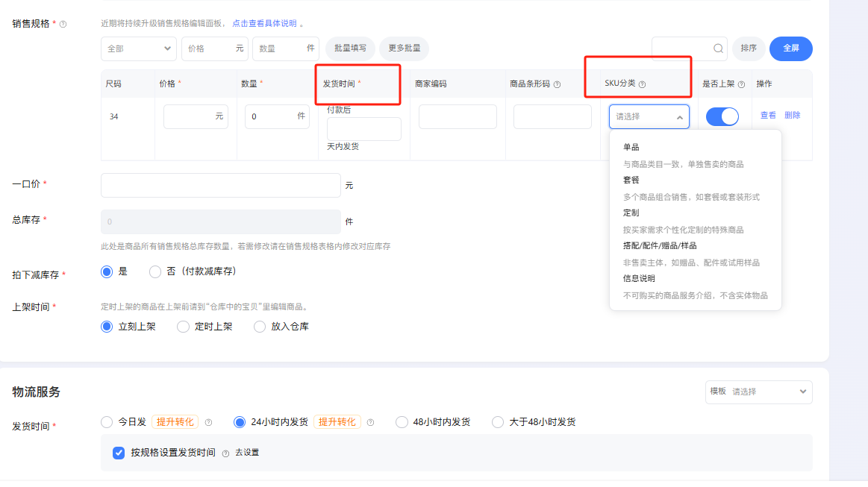Viewport: 868px width, 487px height.
Task: Click the 总库存 input field
Action: 221,222
